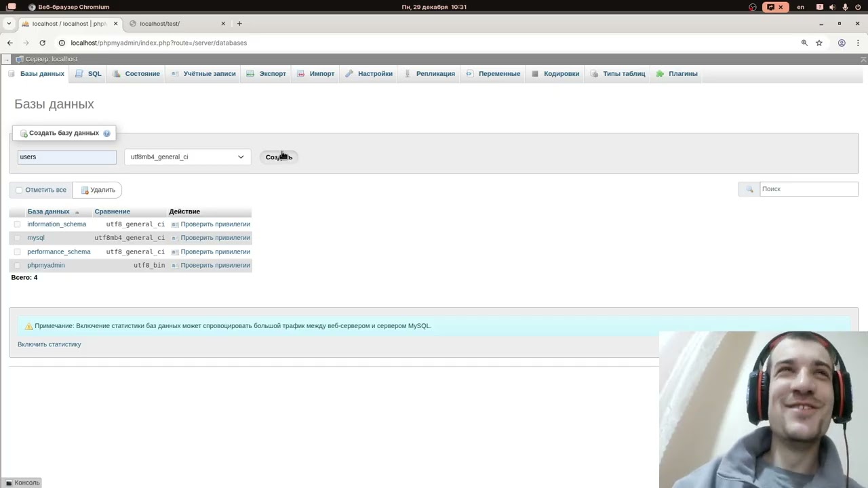
Task: Open the system volume icon
Action: click(832, 7)
